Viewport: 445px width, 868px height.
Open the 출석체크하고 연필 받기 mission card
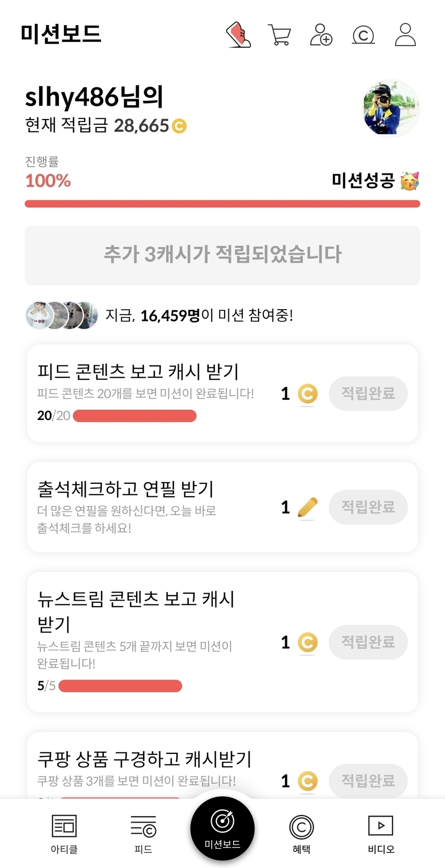click(x=150, y=507)
